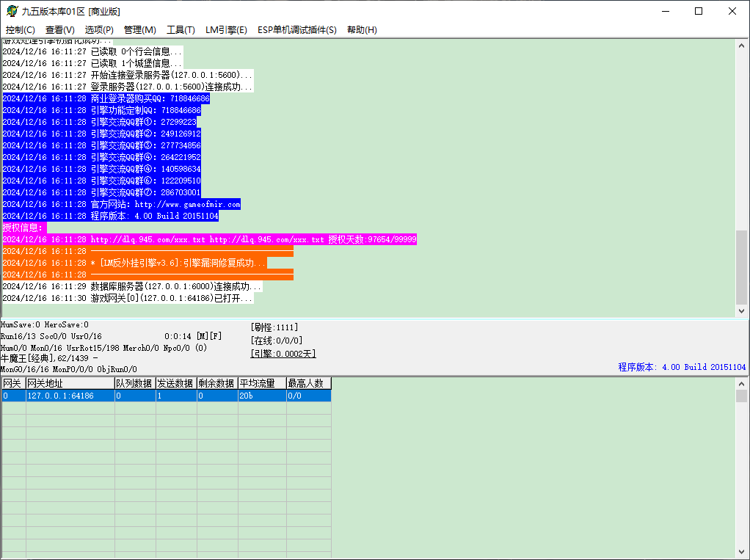
Task: Click the log panel scrollbar thumb
Action: 741,267
